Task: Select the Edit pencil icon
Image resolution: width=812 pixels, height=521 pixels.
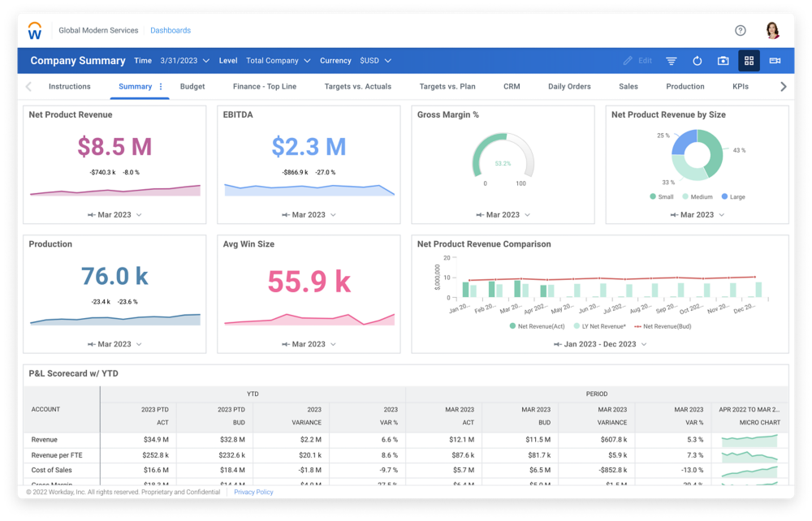Action: point(628,60)
